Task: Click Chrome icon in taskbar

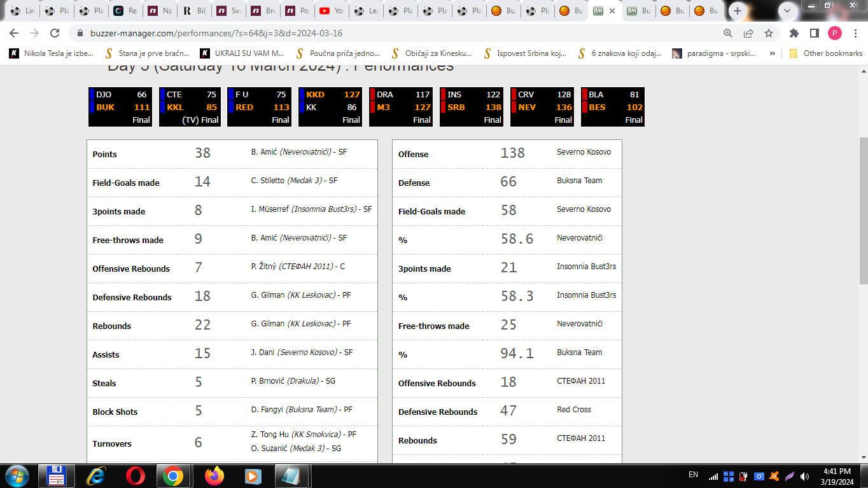Action: coord(173,476)
